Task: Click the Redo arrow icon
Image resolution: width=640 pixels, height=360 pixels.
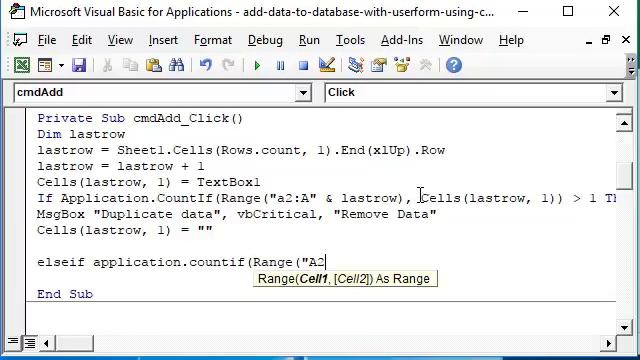Action: coord(228,65)
